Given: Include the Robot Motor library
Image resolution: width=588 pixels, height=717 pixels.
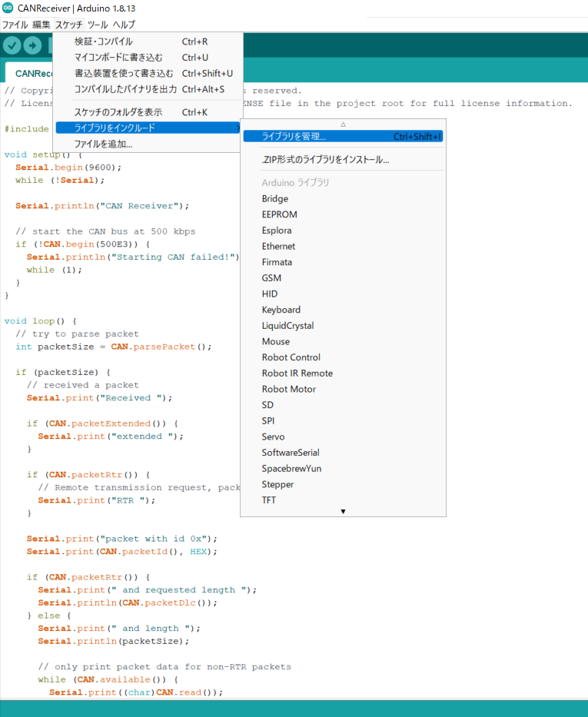Looking at the screenshot, I should tap(343, 389).
